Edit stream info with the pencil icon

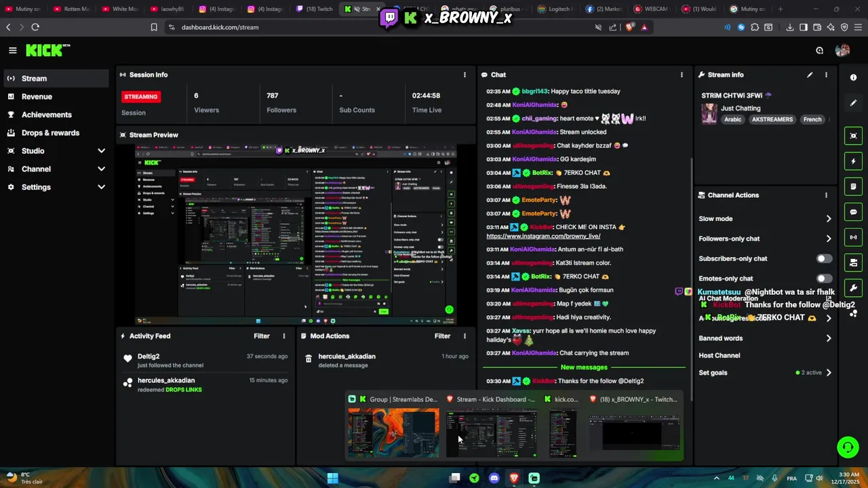tap(810, 75)
